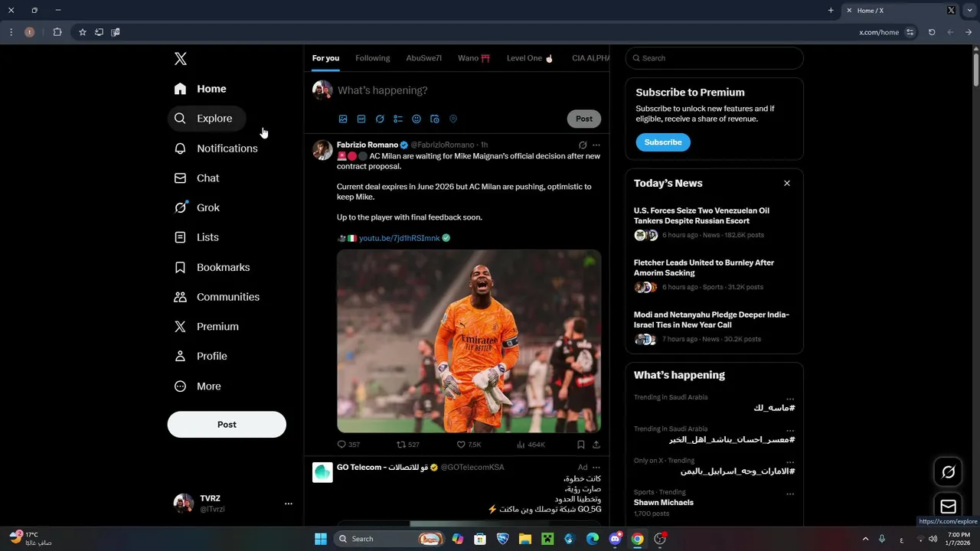Bookmark this page with the star icon

(x=83, y=32)
